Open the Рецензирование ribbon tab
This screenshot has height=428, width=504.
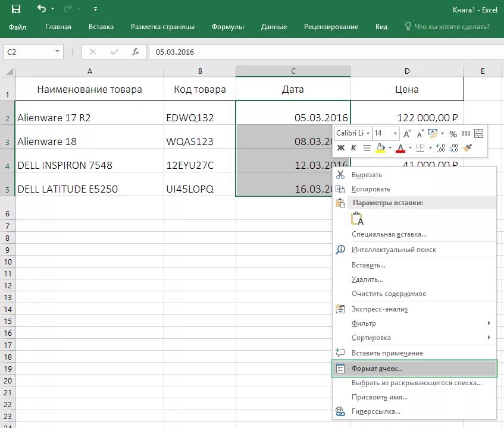[x=331, y=27]
